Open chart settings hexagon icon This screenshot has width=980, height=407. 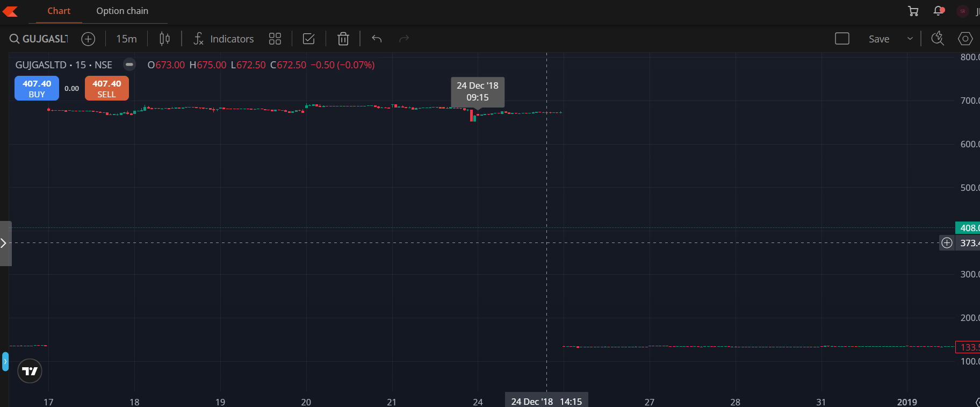pos(965,39)
